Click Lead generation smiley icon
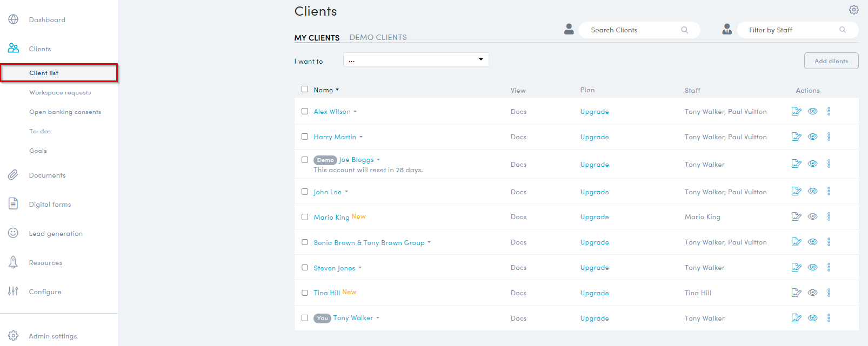Screen dimensions: 868x346 point(14,233)
